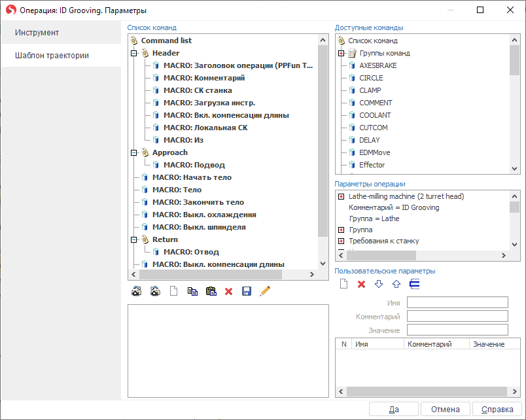Click the paste clipboard icon under command list
Viewport: 526px width, 420px height.
211,292
